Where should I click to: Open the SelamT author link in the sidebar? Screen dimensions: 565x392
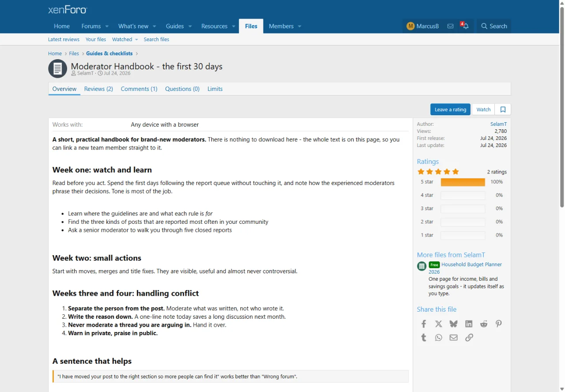click(498, 124)
